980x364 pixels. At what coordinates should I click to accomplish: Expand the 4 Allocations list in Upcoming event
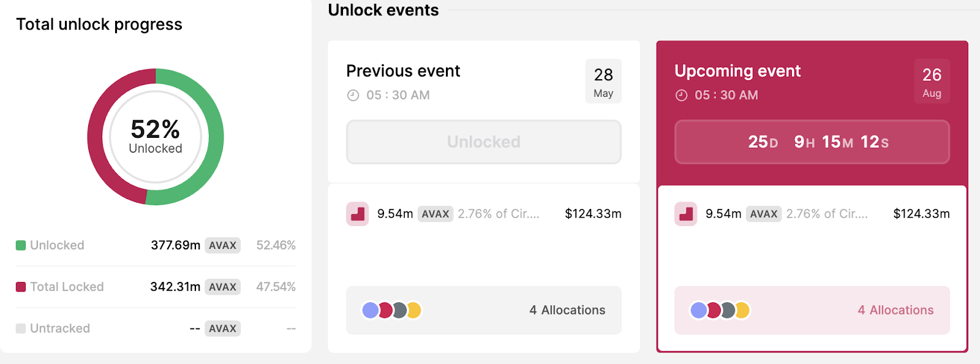tap(894, 311)
